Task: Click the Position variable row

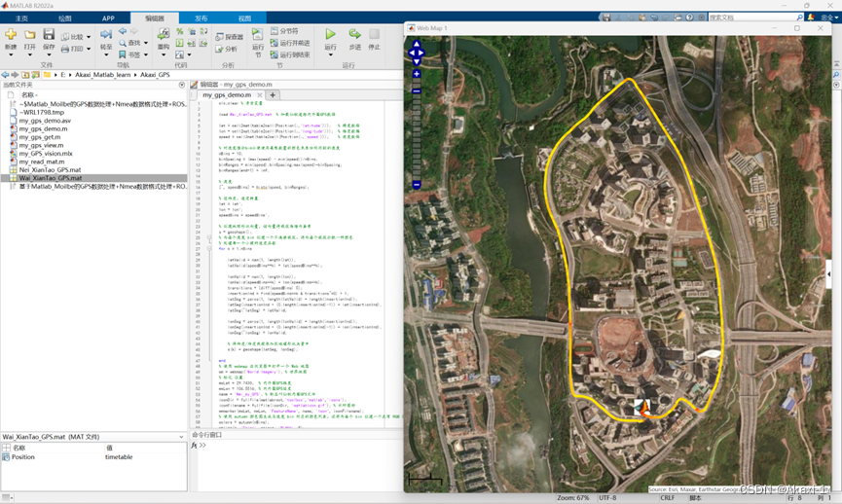Action: coord(93,456)
